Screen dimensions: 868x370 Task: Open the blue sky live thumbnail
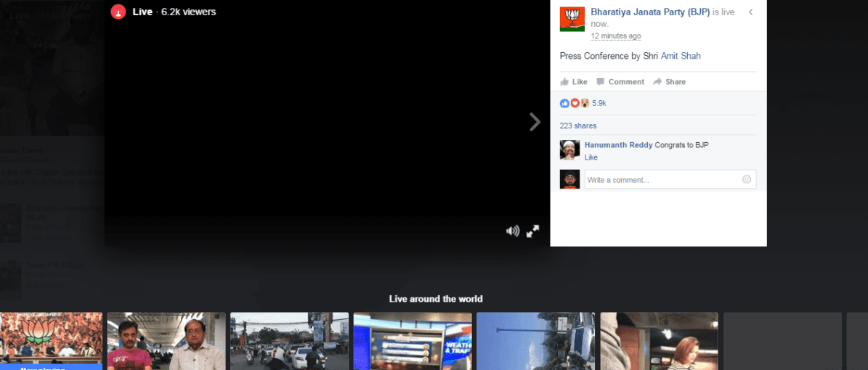coord(536,341)
